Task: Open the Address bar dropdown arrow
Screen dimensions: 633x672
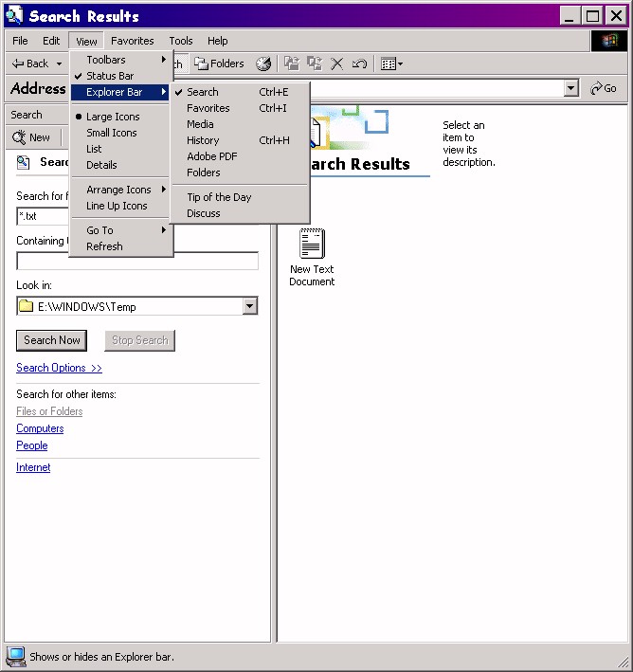Action: (570, 88)
